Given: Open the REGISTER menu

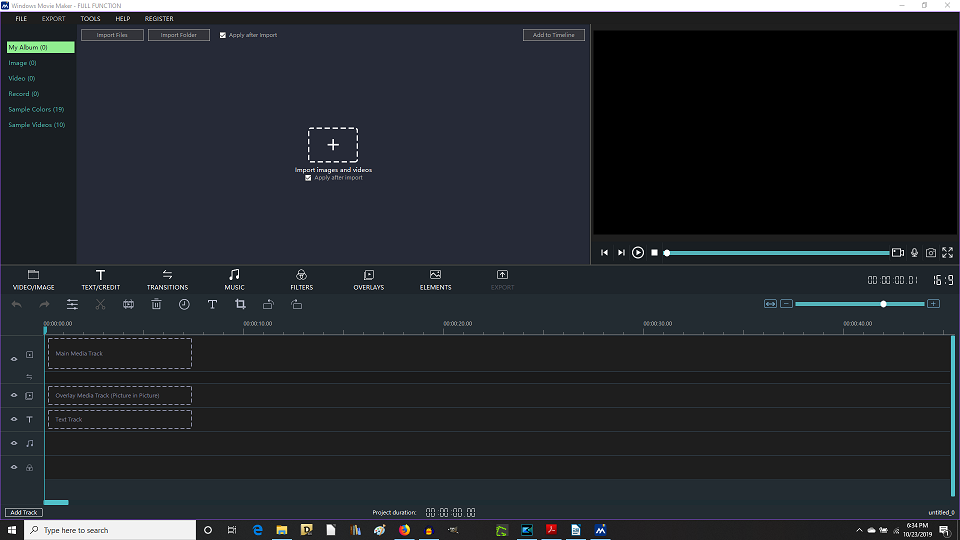Looking at the screenshot, I should (x=159, y=18).
